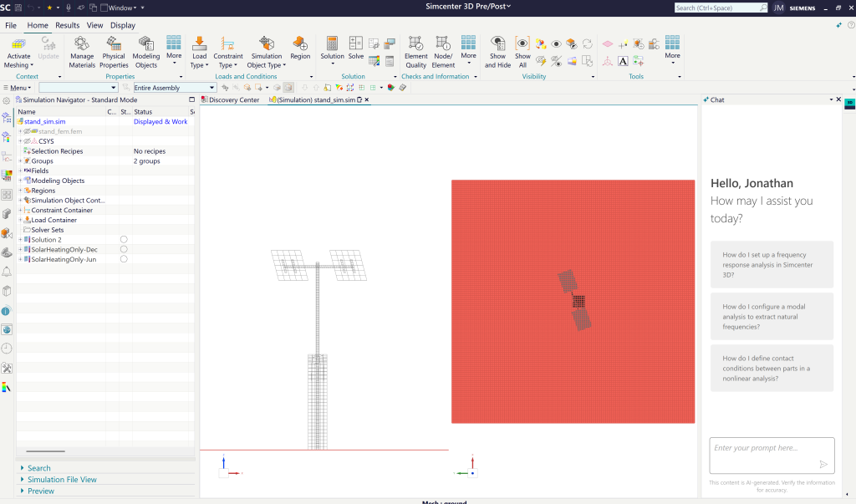The width and height of the screenshot is (856, 504).
Task: Click the Solution calculator icon
Action: [x=332, y=43]
